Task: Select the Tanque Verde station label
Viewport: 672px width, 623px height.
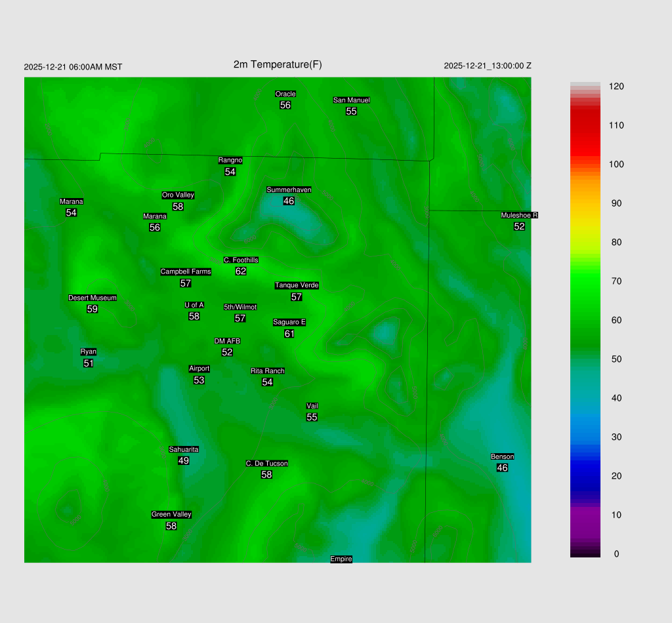Action: coord(297,286)
